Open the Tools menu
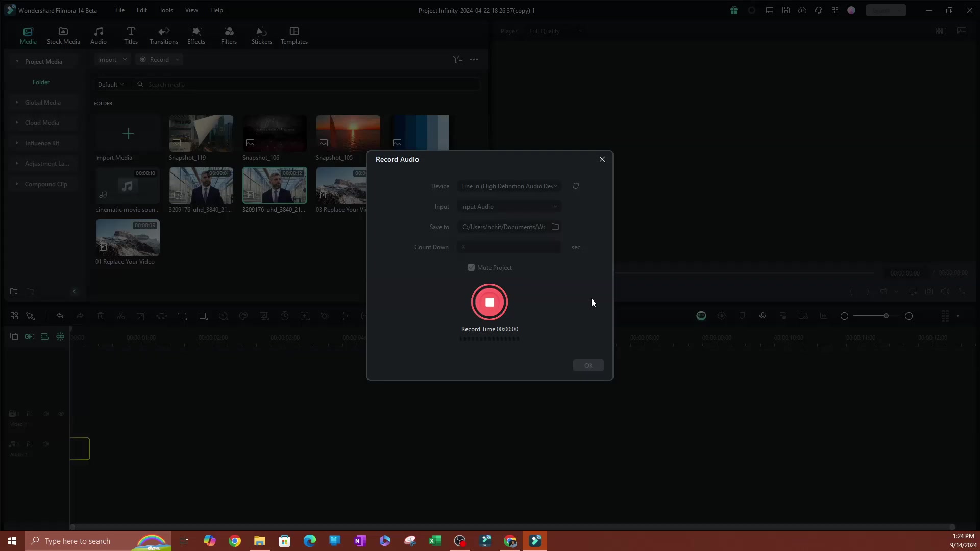This screenshot has height=551, width=980. click(166, 10)
